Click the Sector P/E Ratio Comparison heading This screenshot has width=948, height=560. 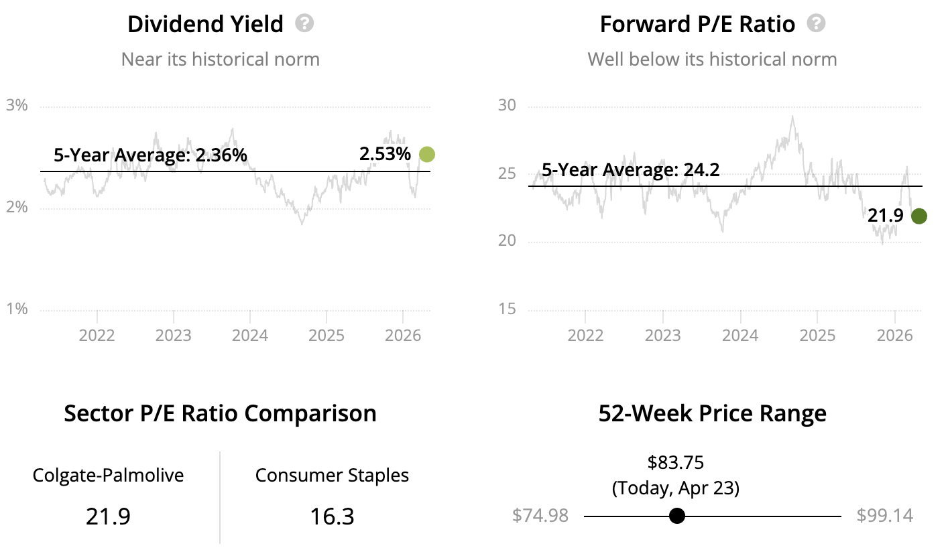[220, 413]
